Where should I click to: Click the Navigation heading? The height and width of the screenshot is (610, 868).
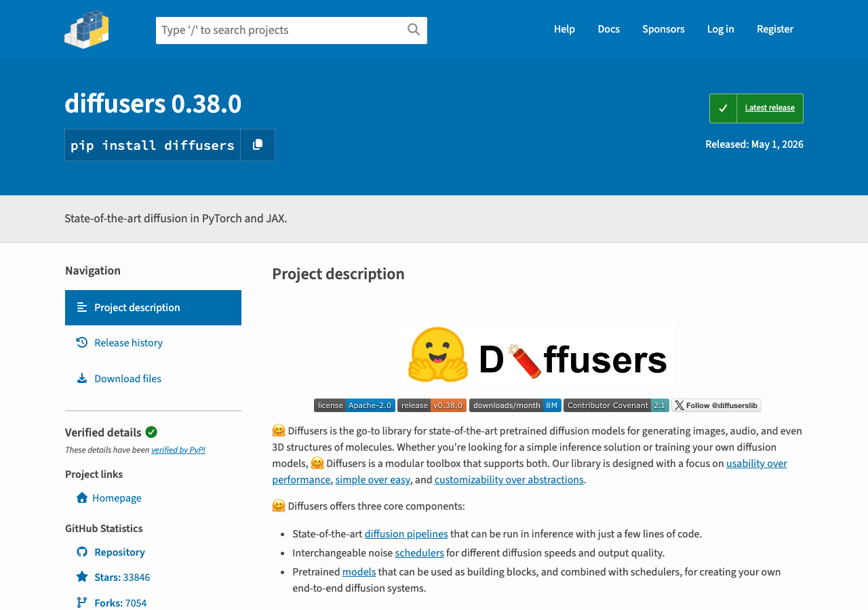93,270
